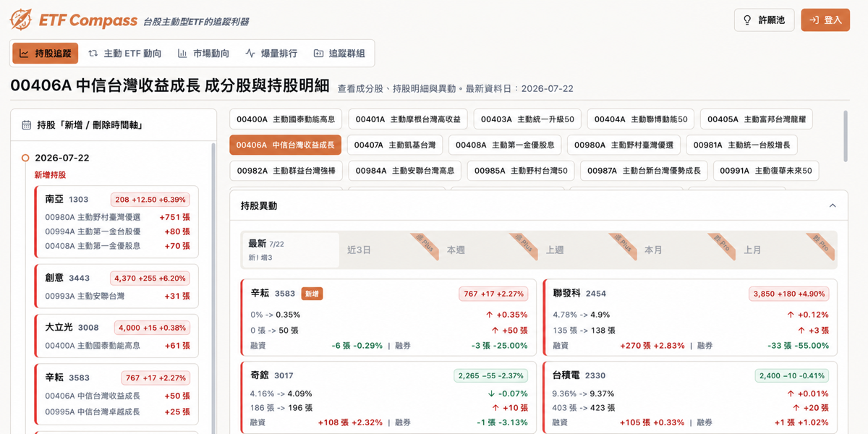This screenshot has height=434, width=868.
Task: Select ETF 00984A 主動安聯台灣高息
Action: tap(404, 171)
